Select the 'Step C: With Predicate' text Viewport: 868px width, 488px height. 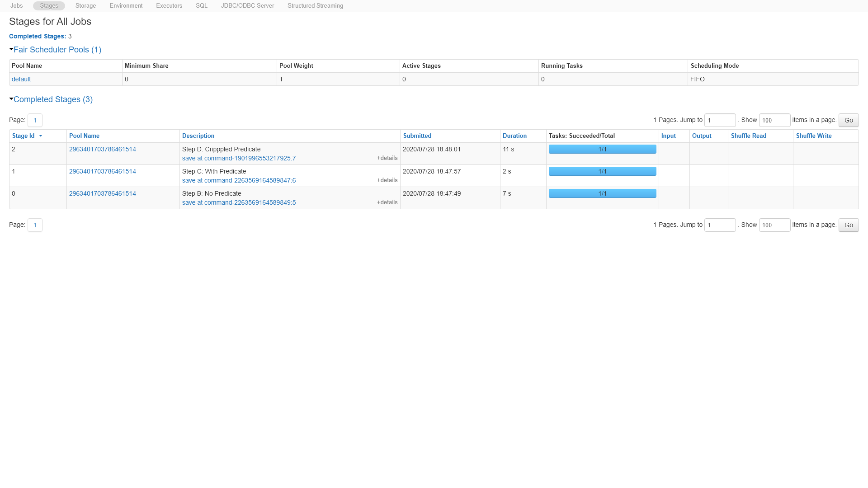214,171
